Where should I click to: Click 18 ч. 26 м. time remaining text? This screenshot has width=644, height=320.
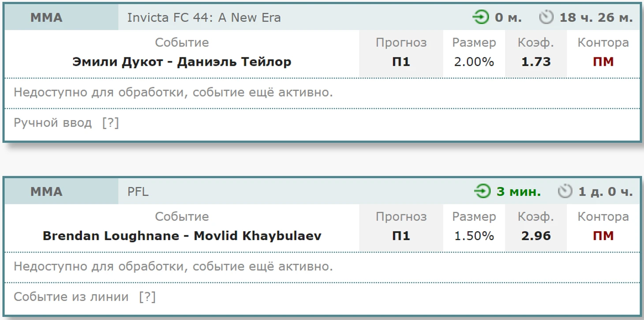[596, 18]
